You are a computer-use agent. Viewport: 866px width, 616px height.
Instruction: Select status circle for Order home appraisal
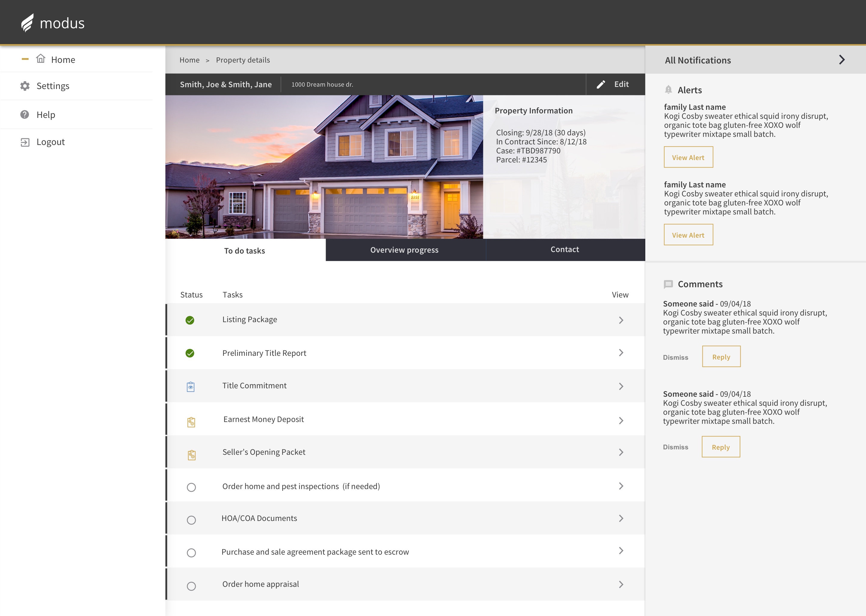tap(192, 586)
